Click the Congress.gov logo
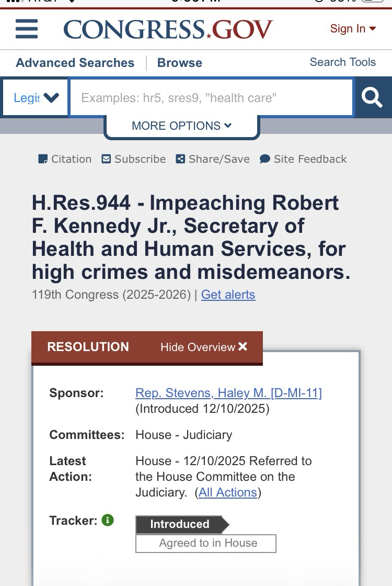The height and width of the screenshot is (586, 392). point(168,29)
